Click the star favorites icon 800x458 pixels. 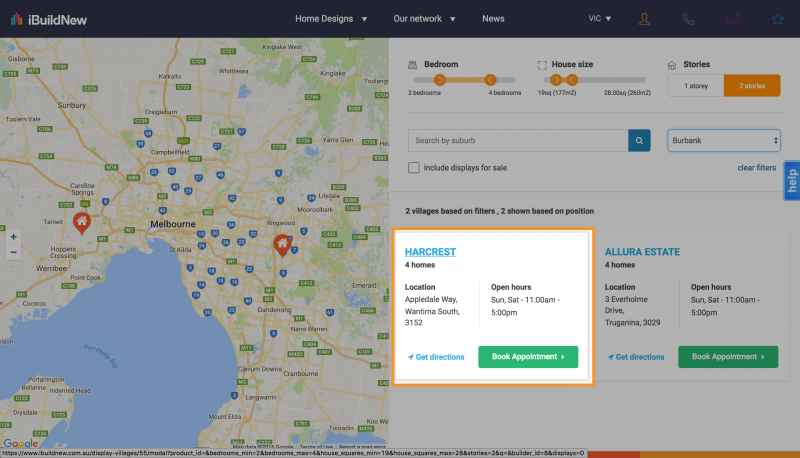(778, 19)
